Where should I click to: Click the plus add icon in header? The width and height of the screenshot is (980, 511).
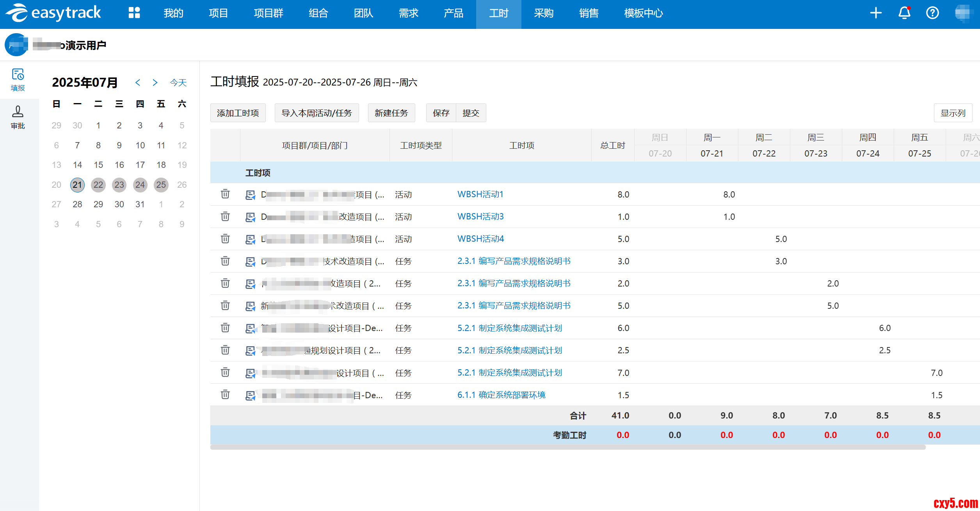[876, 13]
